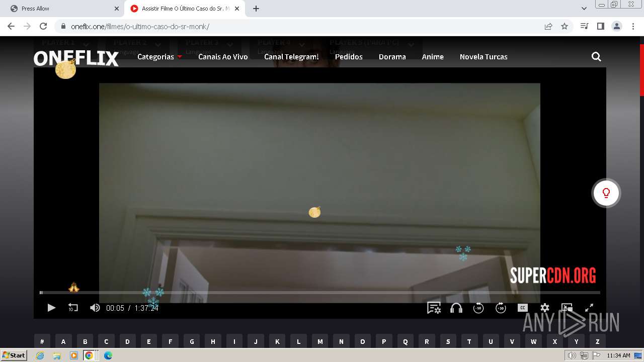Open Anime section
The height and width of the screenshot is (362, 644).
click(x=433, y=57)
